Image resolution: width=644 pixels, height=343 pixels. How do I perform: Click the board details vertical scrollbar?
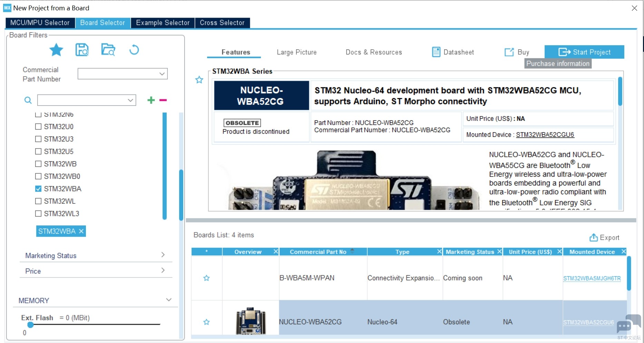tap(620, 91)
